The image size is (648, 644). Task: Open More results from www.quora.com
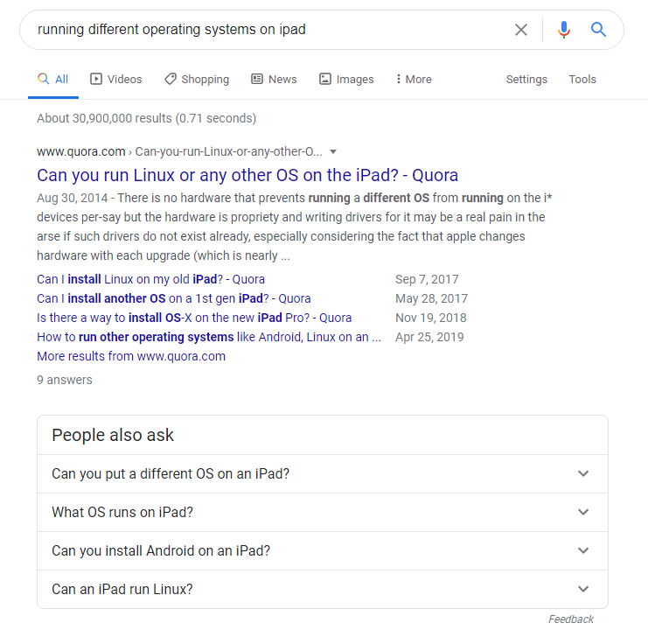point(131,356)
